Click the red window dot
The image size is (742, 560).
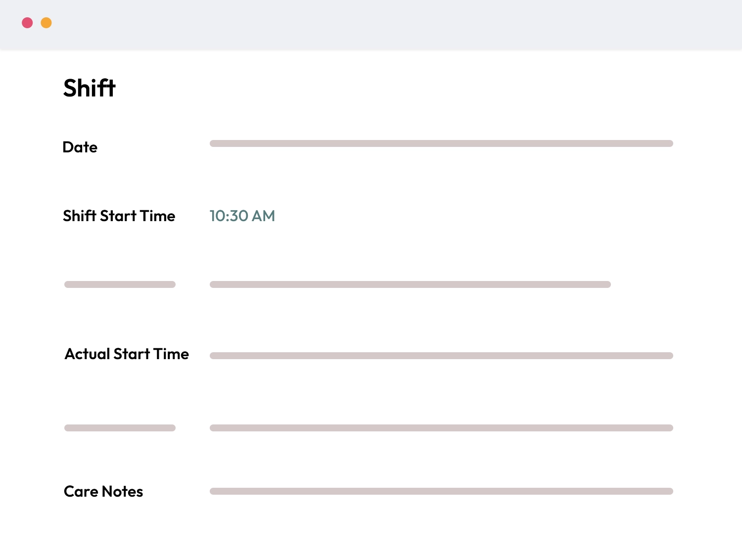[27, 23]
